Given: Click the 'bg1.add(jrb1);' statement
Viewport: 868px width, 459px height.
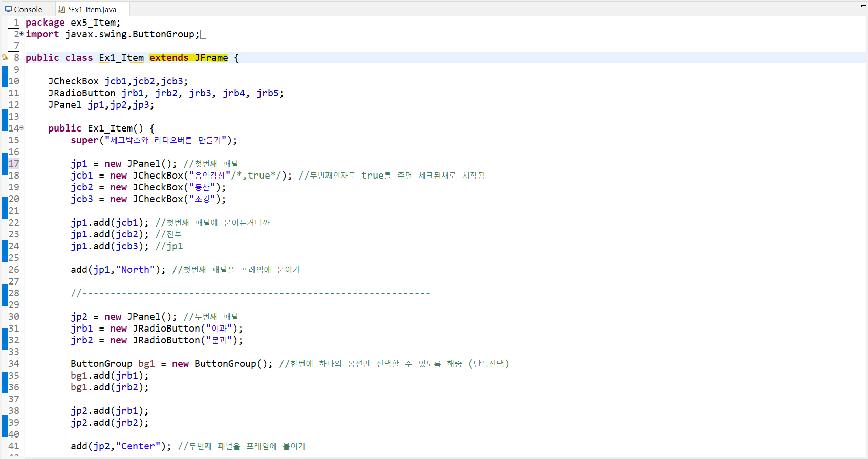Looking at the screenshot, I should [110, 376].
